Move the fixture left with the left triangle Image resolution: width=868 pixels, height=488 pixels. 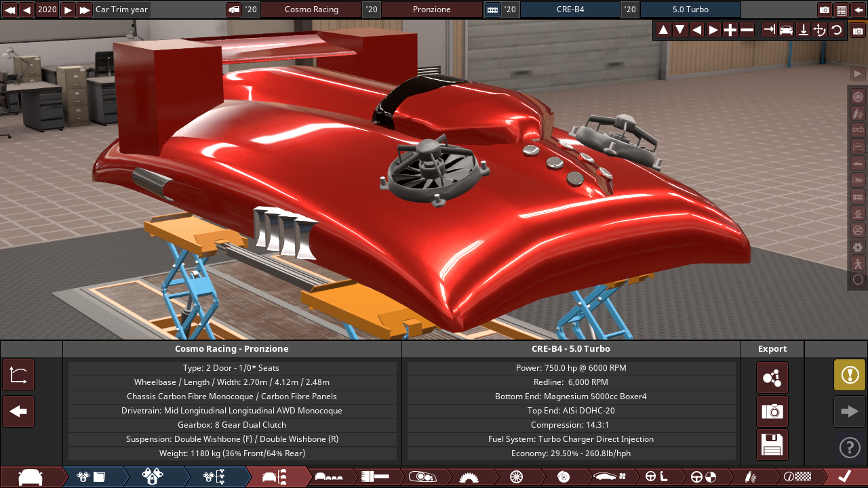pyautogui.click(x=696, y=30)
